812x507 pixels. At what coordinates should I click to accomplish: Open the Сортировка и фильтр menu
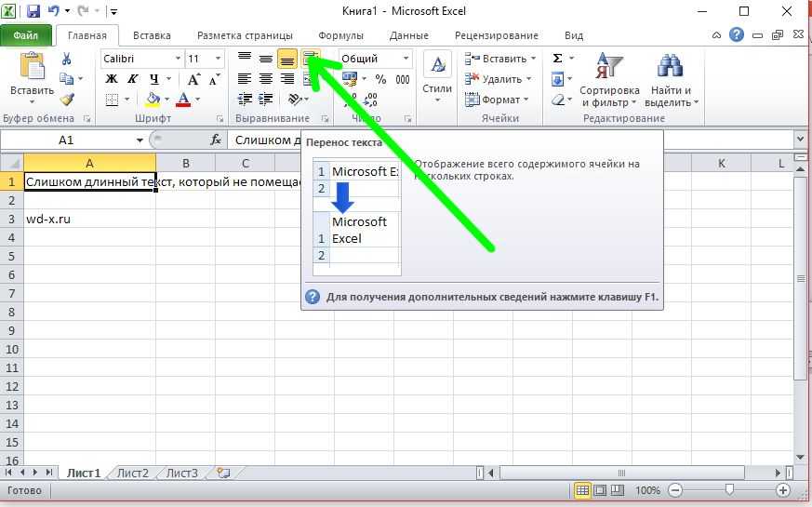coord(609,79)
